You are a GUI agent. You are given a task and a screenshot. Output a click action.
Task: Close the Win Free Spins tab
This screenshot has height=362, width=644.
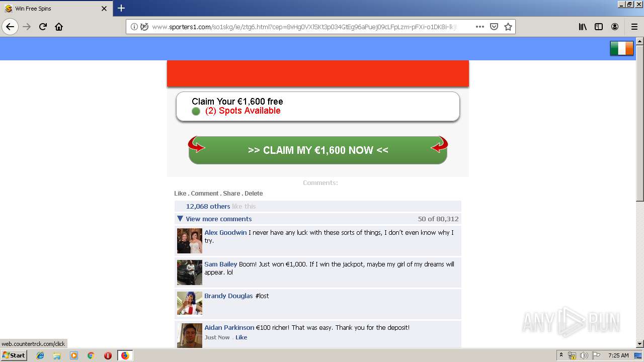coord(104,9)
